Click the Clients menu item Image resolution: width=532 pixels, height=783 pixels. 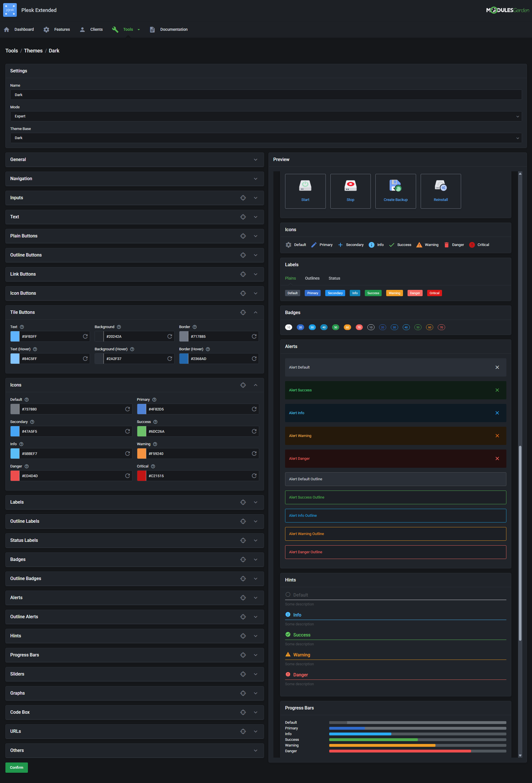[x=96, y=30]
